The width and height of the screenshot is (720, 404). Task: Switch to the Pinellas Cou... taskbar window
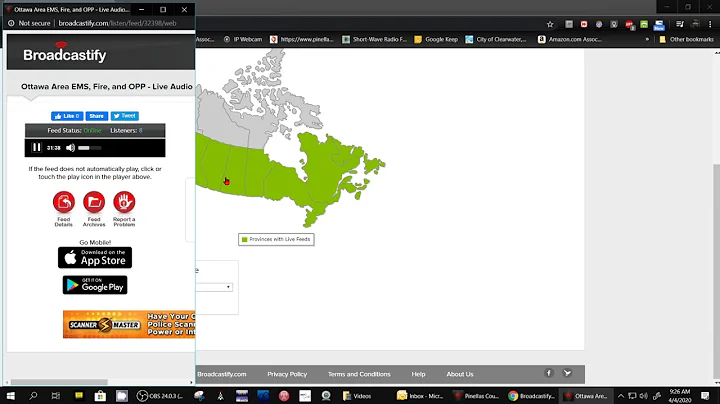(476, 396)
